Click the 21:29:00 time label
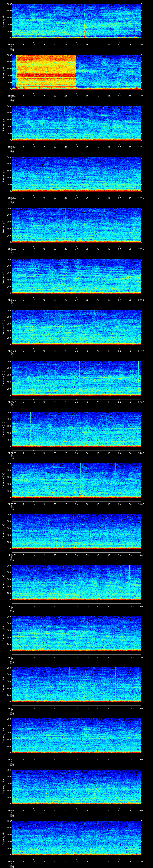153x868 pixels. pos(12,810)
